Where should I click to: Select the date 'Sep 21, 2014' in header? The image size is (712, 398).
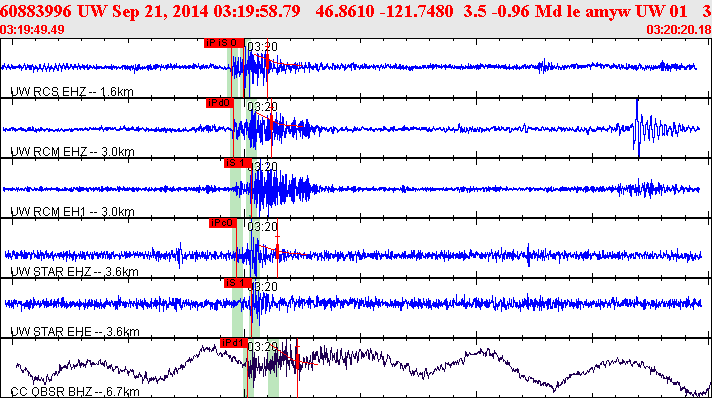(x=160, y=11)
